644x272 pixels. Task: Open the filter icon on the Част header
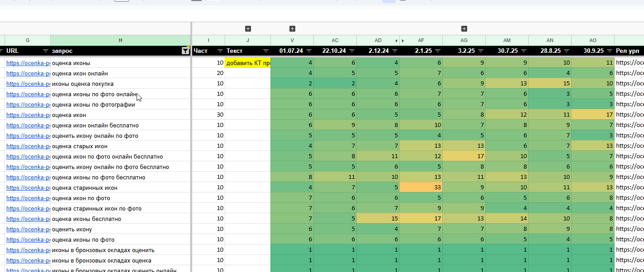(220, 51)
